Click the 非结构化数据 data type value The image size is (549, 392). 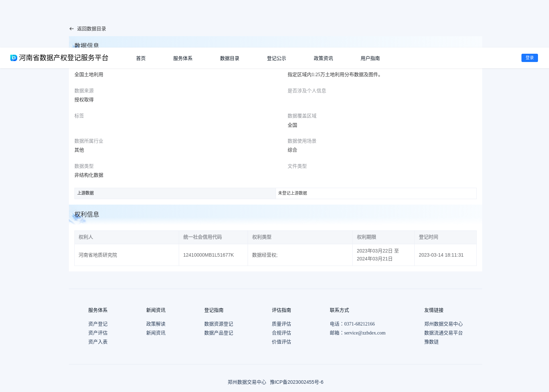click(x=89, y=175)
